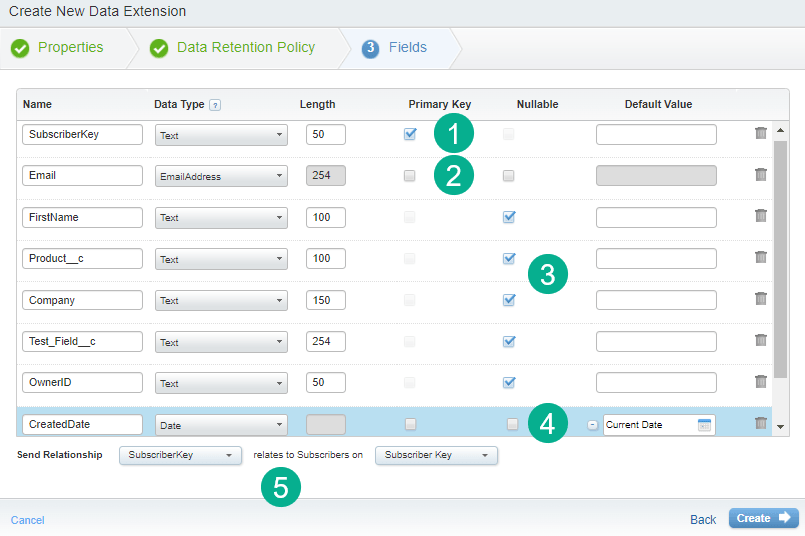This screenshot has height=536, width=805.
Task: Open Data Type dropdown for Email
Action: pos(221,176)
